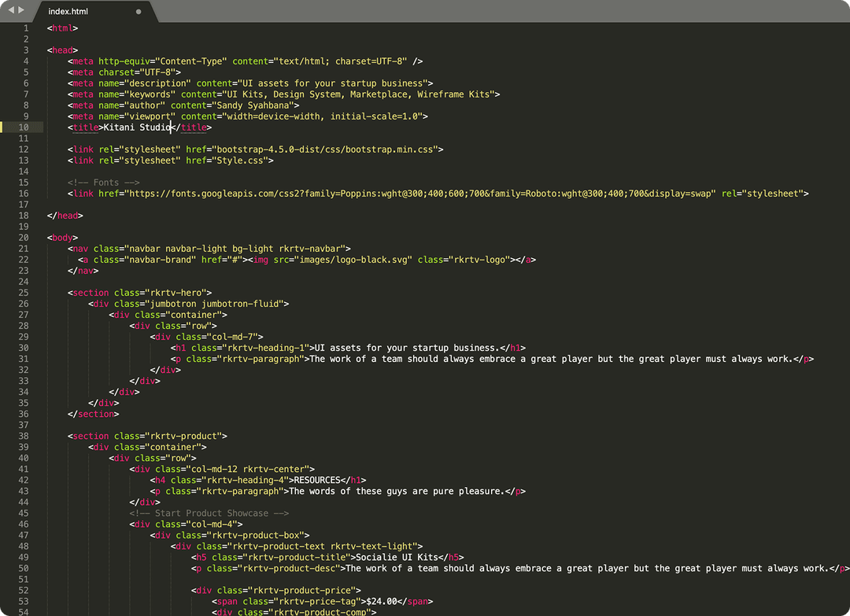Close the unsaved index.html tab dot
This screenshot has width=850, height=616.
[139, 11]
